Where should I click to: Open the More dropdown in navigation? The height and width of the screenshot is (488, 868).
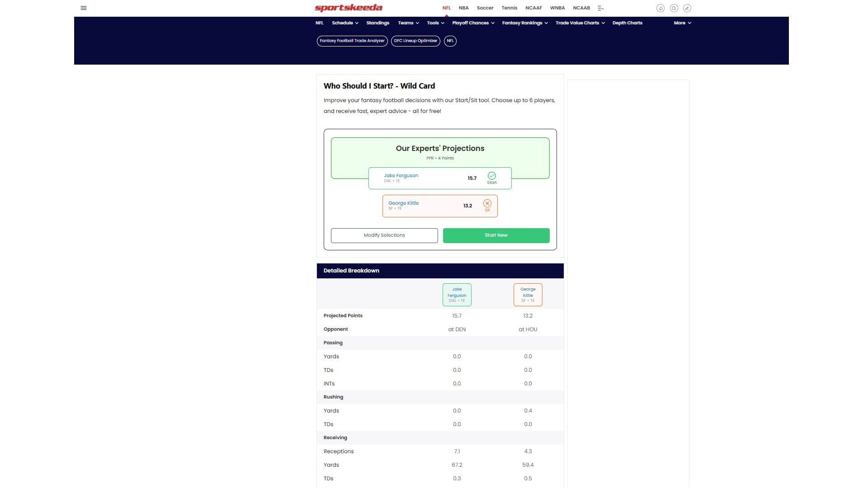[682, 23]
